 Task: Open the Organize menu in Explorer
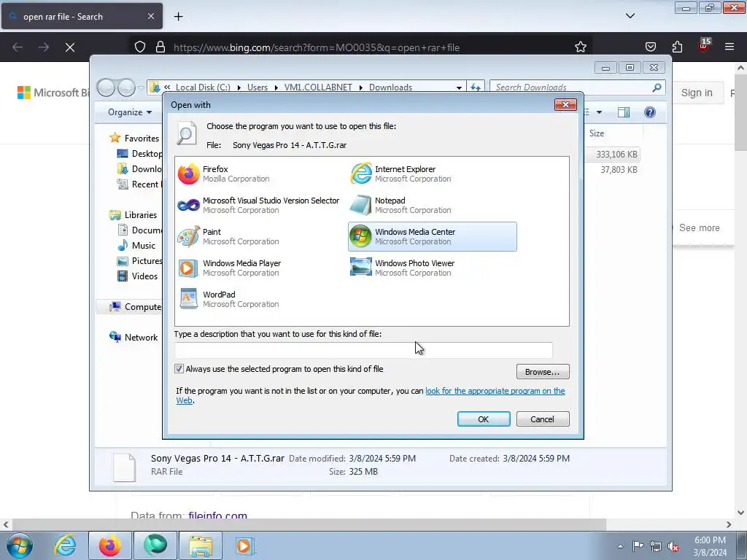tap(130, 112)
